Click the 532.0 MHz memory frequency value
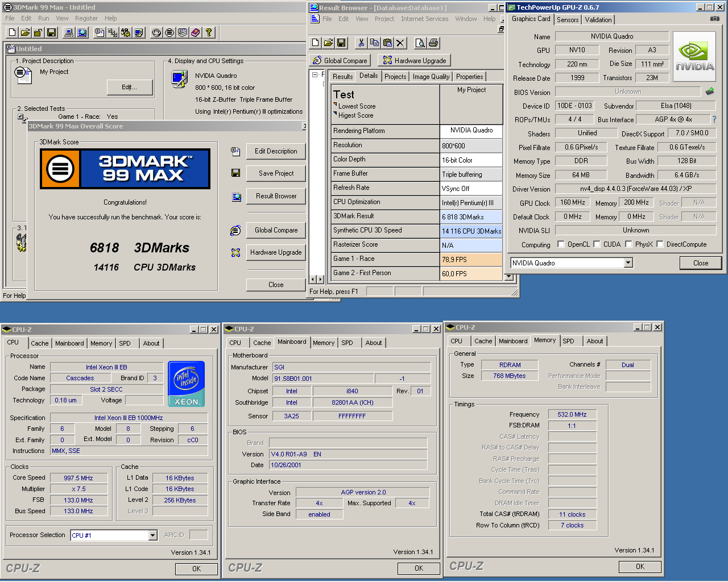Screen dimensions: 728x582 click(x=572, y=414)
